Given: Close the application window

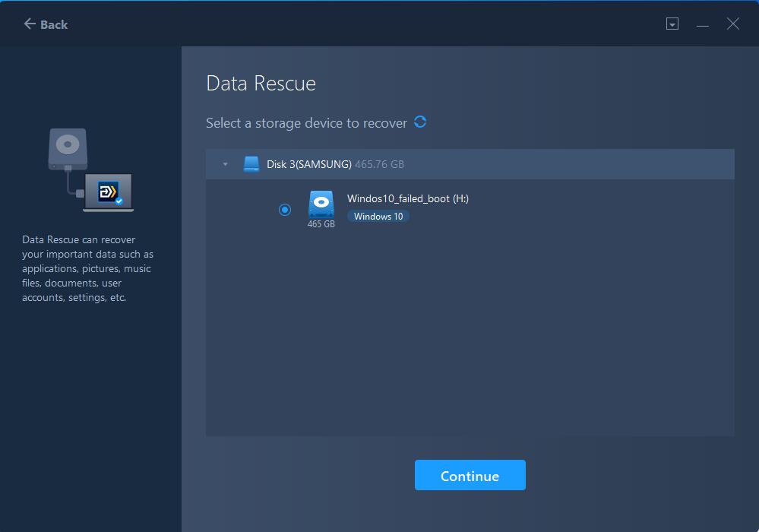Looking at the screenshot, I should (733, 24).
